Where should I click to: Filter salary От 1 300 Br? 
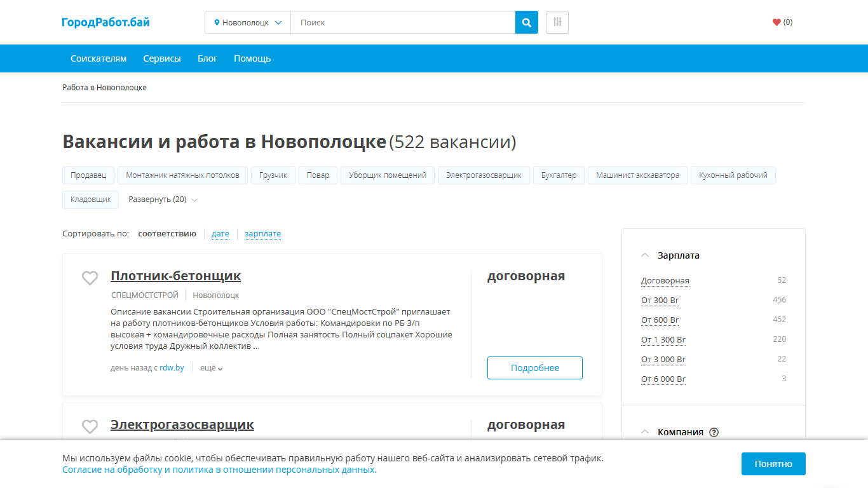tap(663, 340)
